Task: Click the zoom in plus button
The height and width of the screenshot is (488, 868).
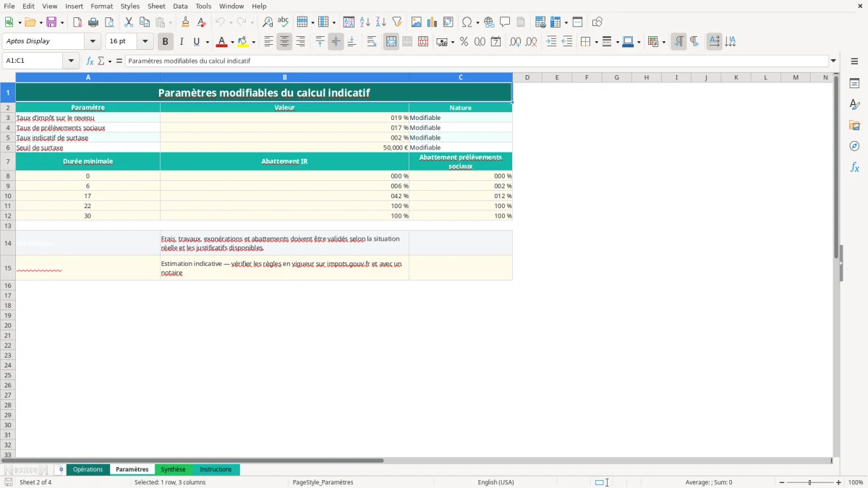Action: [838, 482]
